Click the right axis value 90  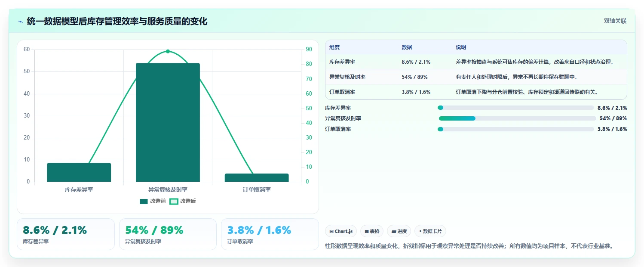309,50
